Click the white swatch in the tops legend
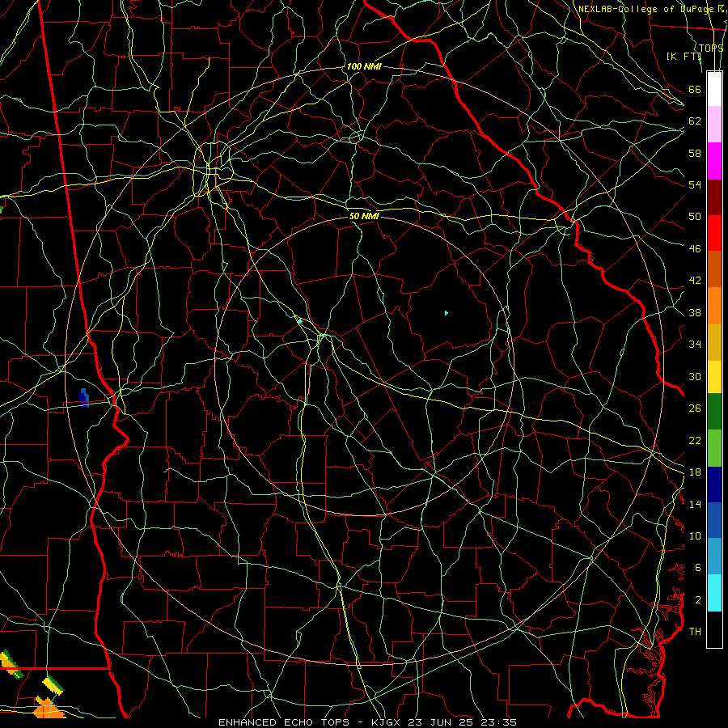The width and height of the screenshot is (728, 728). [x=714, y=89]
